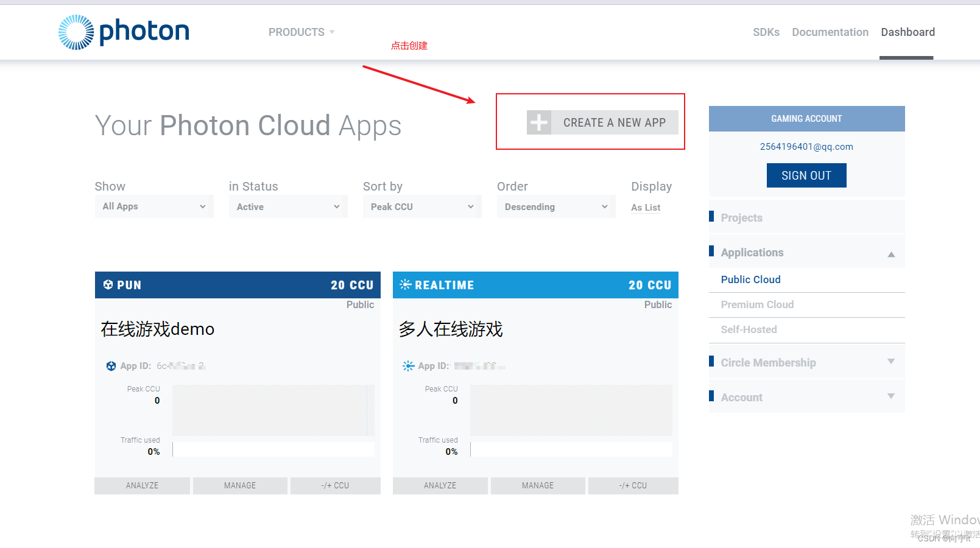Click the Applications sidebar heading

[x=752, y=253]
